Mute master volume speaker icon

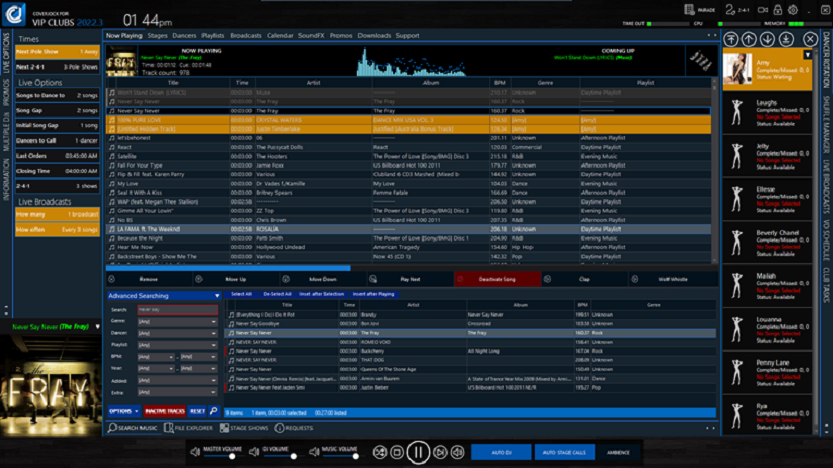(195, 452)
